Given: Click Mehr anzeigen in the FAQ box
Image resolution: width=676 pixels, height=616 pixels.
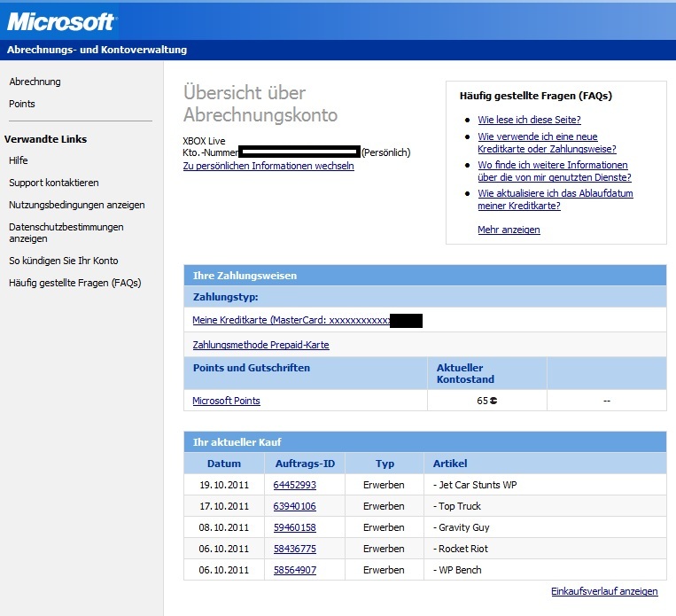Looking at the screenshot, I should [509, 230].
